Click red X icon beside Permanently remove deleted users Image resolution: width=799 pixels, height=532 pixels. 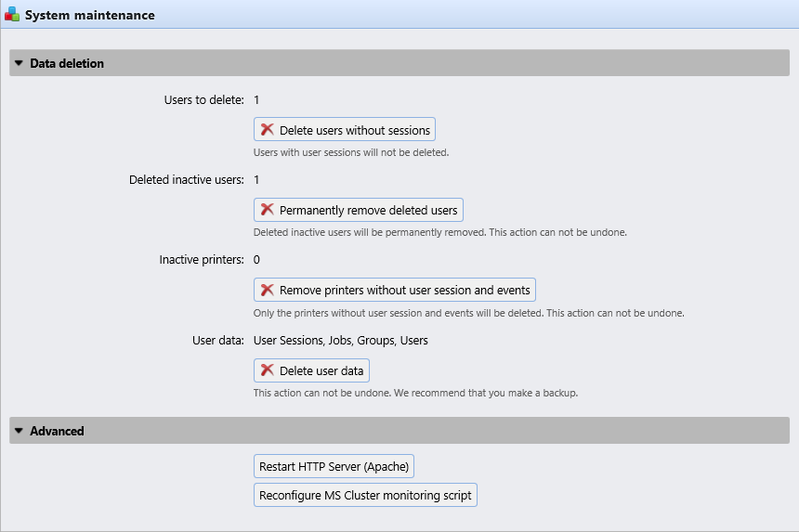click(268, 210)
